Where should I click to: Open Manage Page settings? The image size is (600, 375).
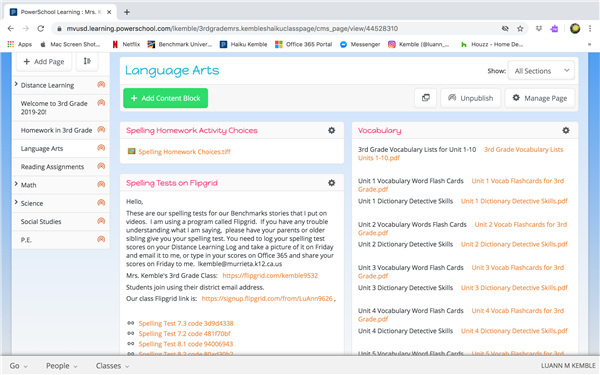[x=540, y=98]
